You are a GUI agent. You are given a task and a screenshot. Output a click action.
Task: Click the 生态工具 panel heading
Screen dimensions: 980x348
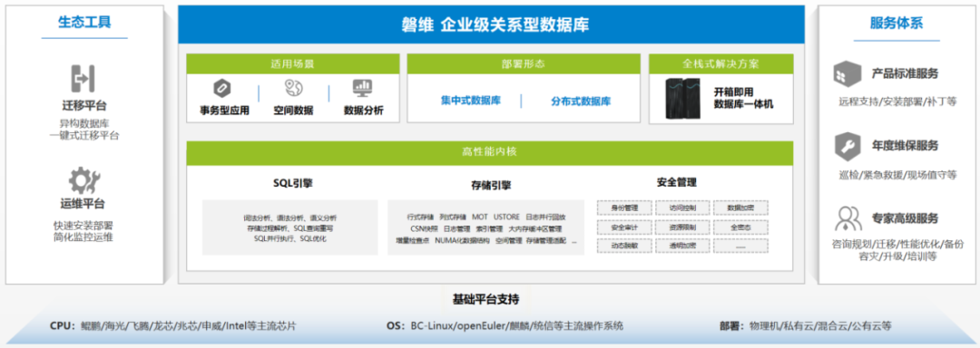84,23
